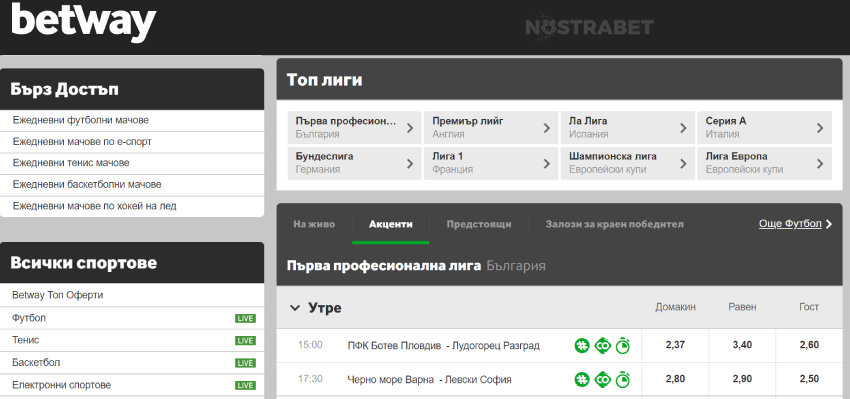Image resolution: width=850 pixels, height=399 pixels.
Task: Click LIVE badge next to Баскетбол
Action: [x=245, y=363]
